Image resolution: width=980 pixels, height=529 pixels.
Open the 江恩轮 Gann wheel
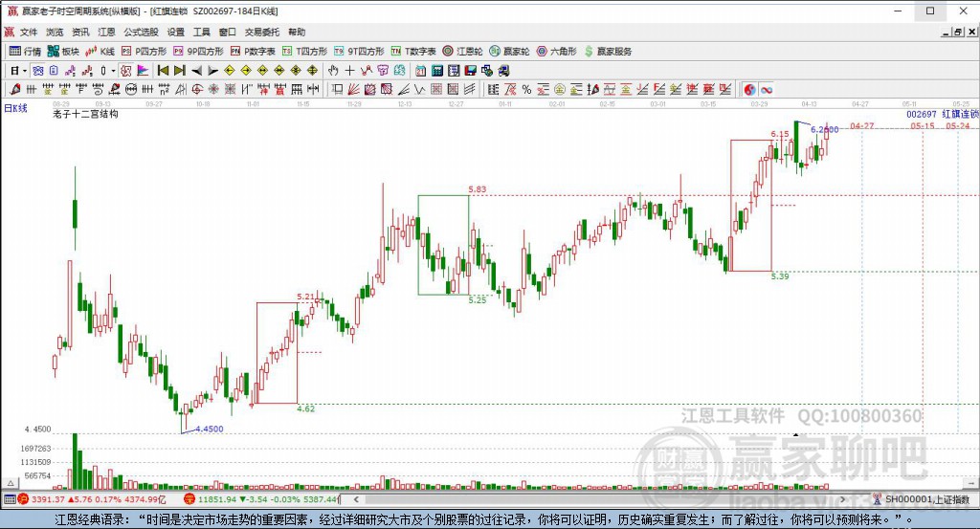click(462, 52)
